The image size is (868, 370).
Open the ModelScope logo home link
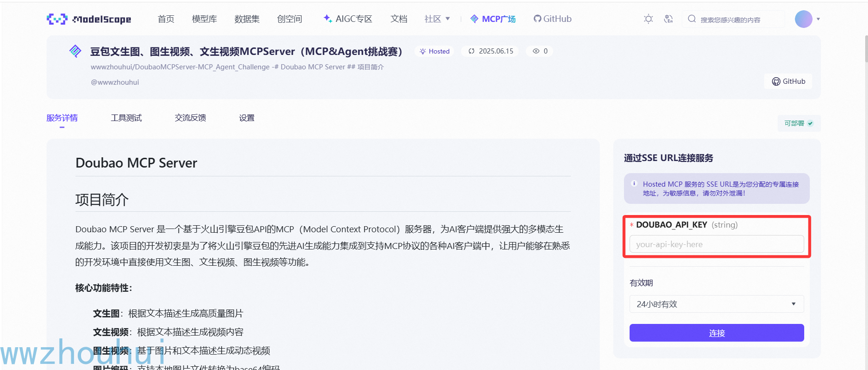click(89, 19)
